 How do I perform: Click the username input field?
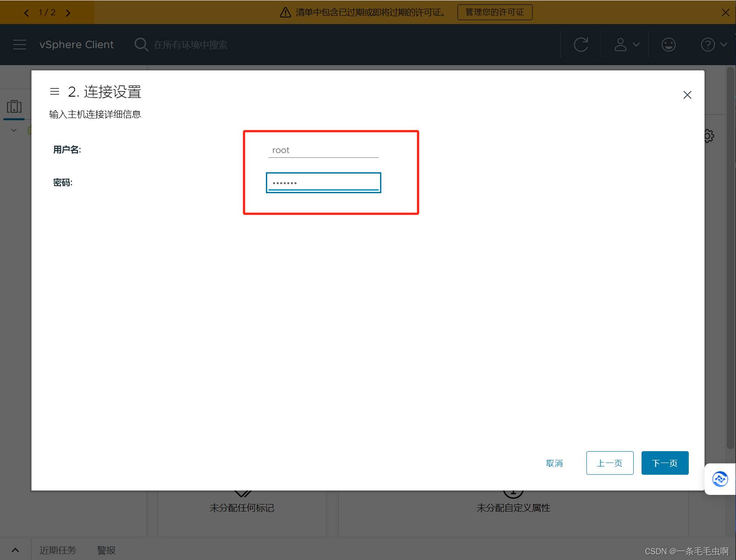[323, 150]
